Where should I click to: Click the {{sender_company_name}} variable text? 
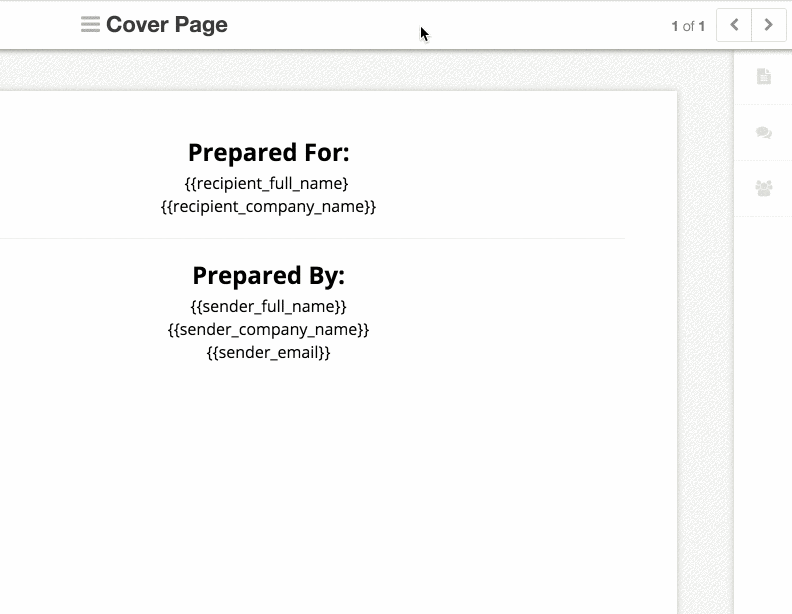[268, 330]
